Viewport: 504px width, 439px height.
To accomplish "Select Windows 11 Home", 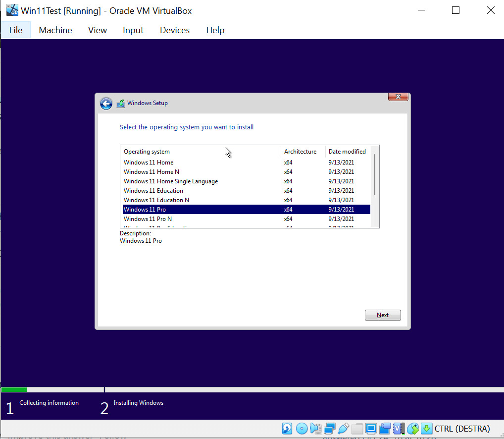I will pyautogui.click(x=246, y=163).
